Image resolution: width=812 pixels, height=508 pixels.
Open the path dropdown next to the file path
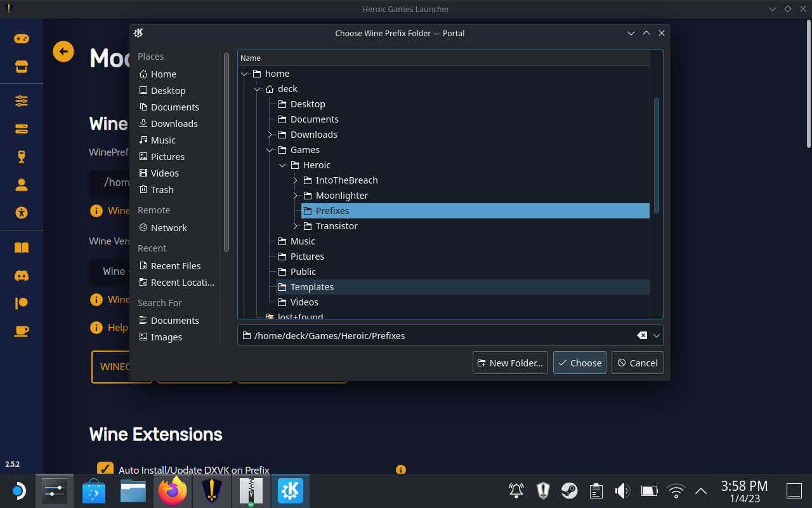[x=658, y=335]
